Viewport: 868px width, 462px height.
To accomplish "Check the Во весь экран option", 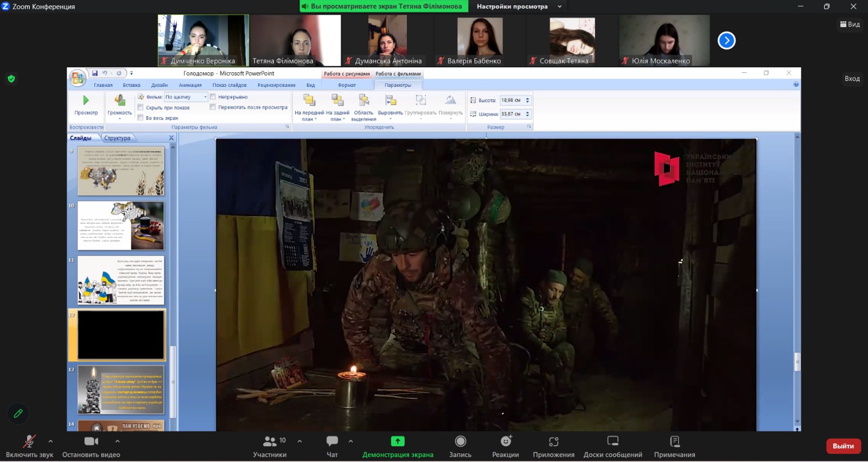I will [141, 118].
